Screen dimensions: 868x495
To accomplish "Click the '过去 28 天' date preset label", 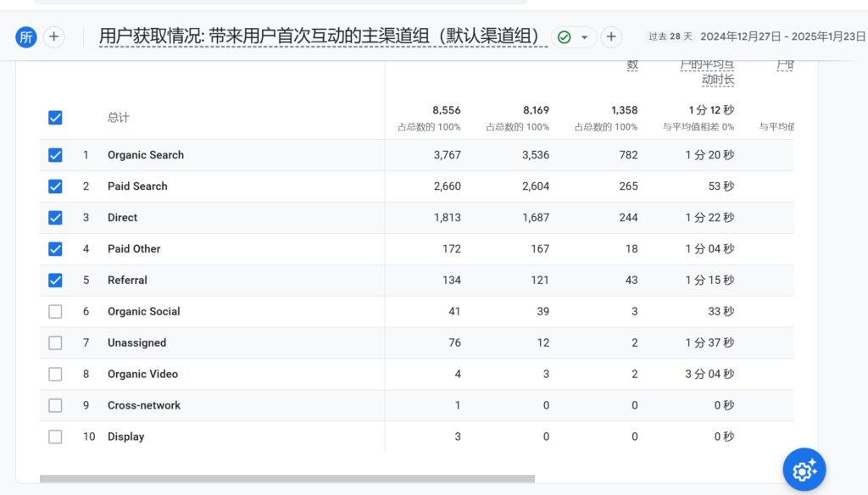I will (670, 36).
